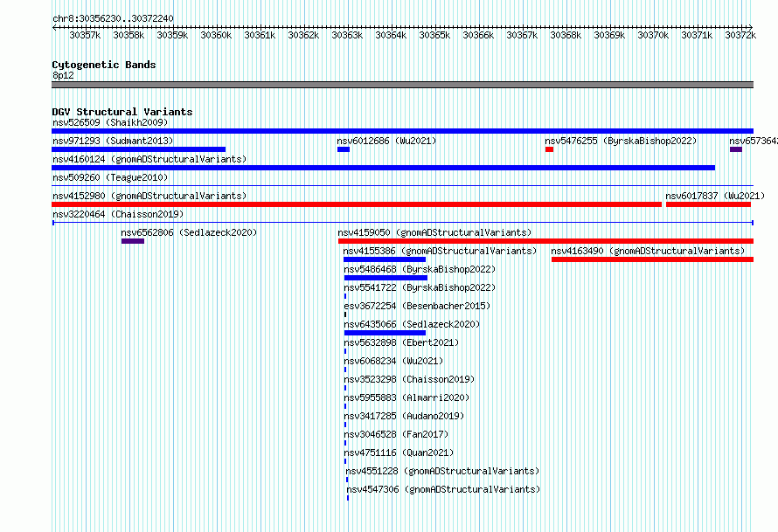Click the chr8:30356230..30372240 coordinate label
Viewport: 778px width, 532px height.
(113, 18)
